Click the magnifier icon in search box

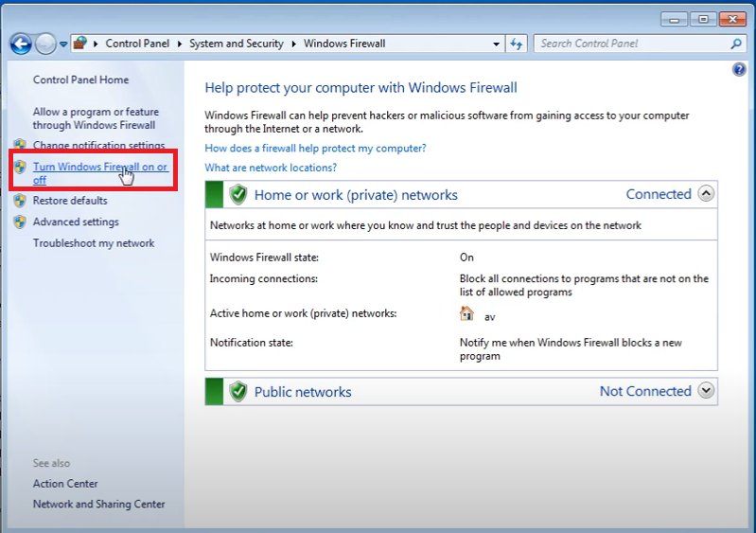coord(736,44)
